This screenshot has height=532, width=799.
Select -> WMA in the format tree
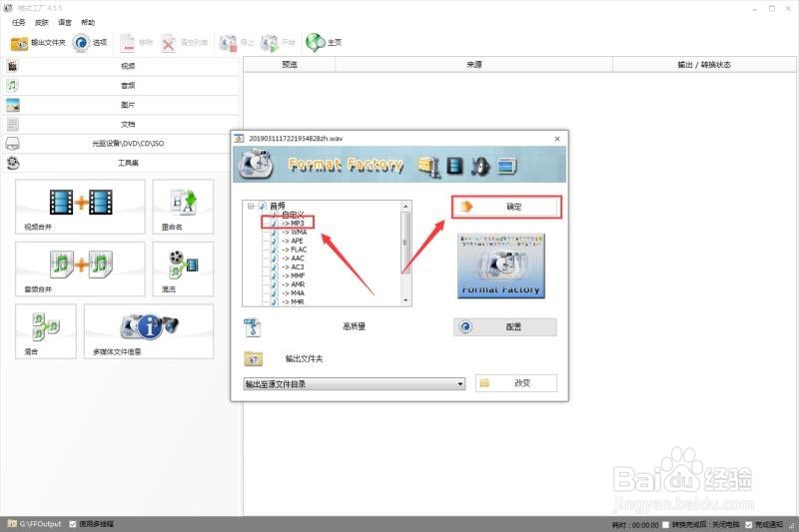tap(295, 233)
